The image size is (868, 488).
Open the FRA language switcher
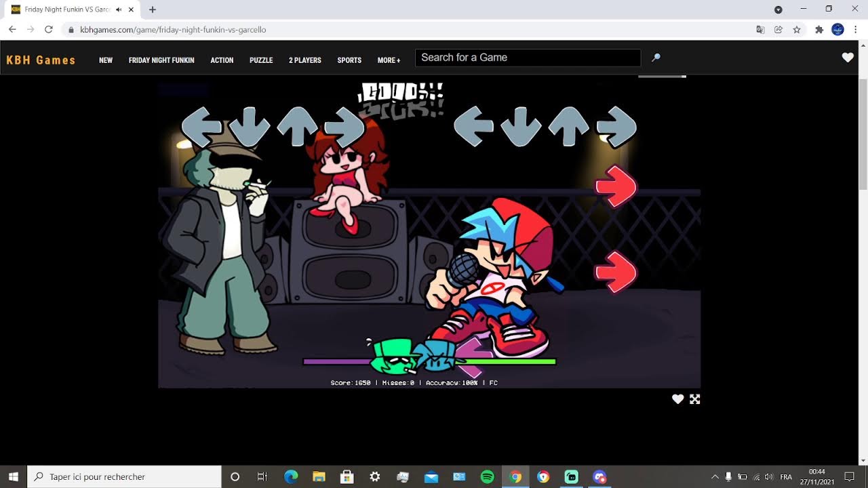786,477
